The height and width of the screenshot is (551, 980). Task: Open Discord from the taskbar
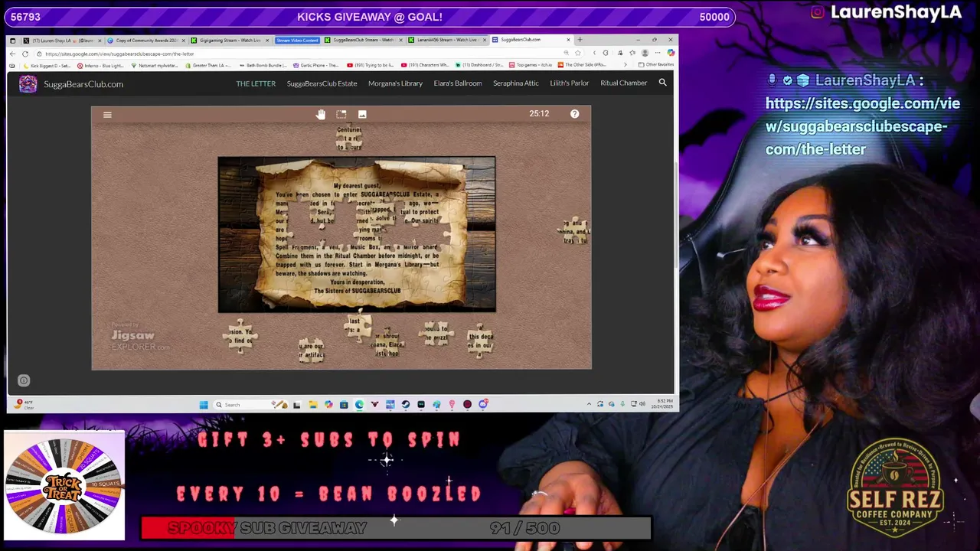pyautogui.click(x=483, y=405)
